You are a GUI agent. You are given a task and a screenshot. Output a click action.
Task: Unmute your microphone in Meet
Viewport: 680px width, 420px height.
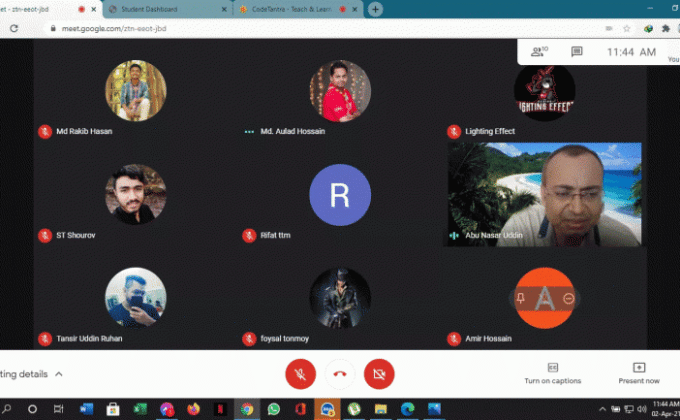(301, 374)
